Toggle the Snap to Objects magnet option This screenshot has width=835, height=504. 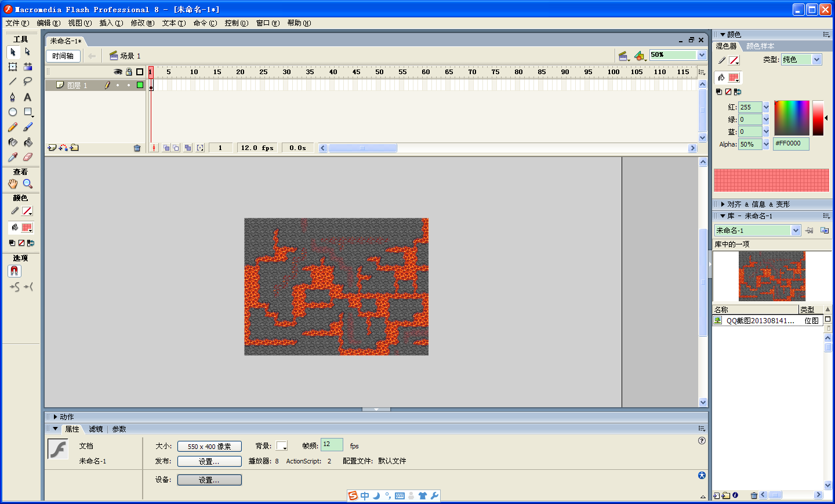click(14, 271)
